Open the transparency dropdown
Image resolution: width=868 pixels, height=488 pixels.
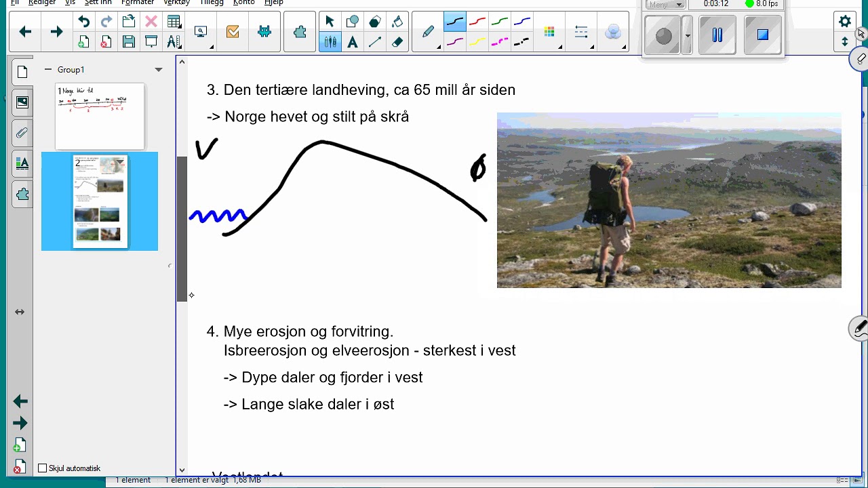tap(613, 32)
